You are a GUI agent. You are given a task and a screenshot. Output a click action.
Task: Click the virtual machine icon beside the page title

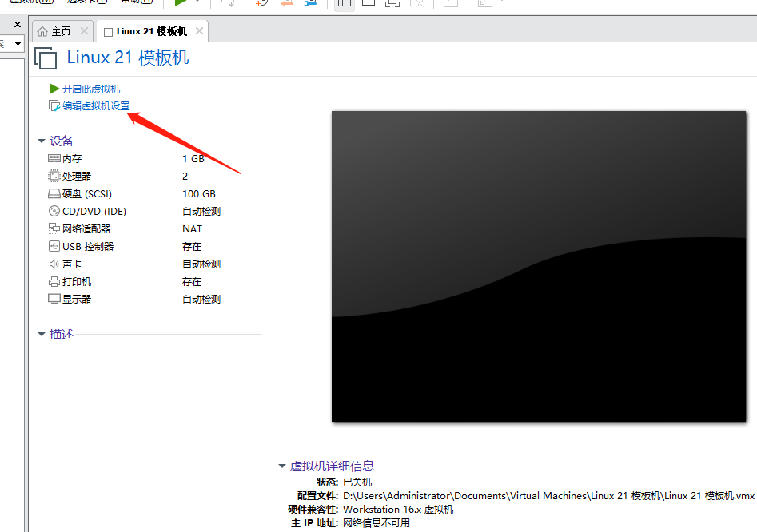pos(46,58)
